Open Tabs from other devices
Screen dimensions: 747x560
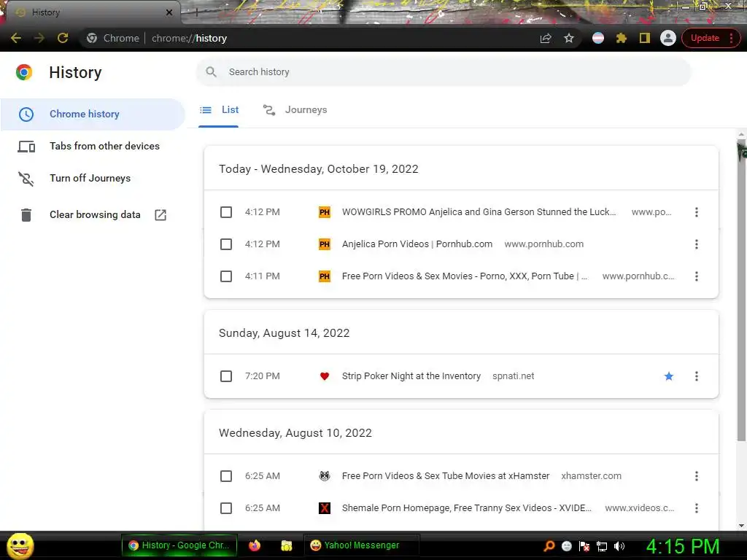(104, 146)
